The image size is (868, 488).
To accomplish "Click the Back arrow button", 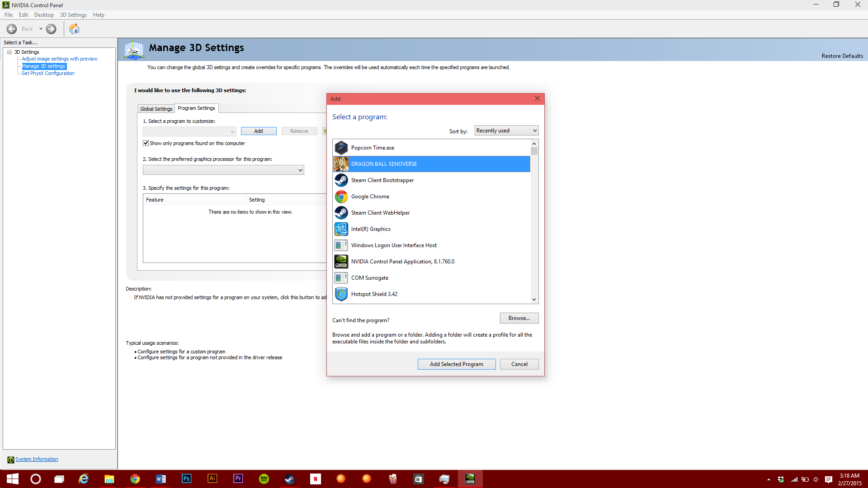I will tap(12, 29).
